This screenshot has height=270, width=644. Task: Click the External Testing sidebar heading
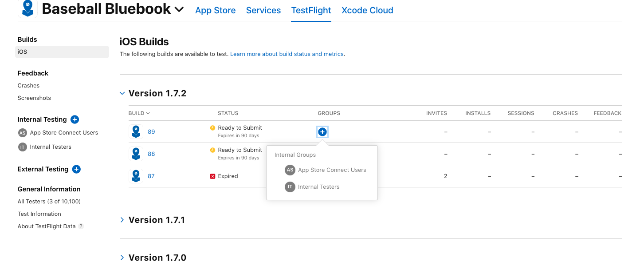pyautogui.click(x=43, y=169)
